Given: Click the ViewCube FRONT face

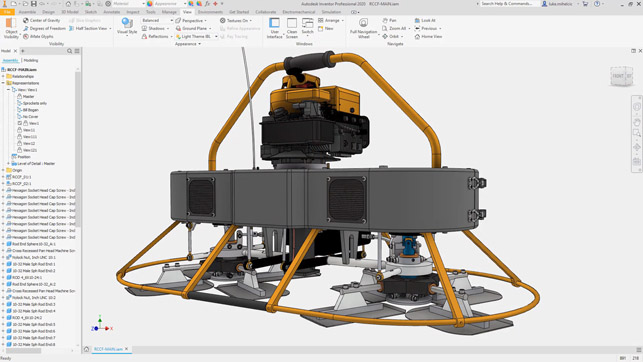Looking at the screenshot, I should (x=618, y=76).
